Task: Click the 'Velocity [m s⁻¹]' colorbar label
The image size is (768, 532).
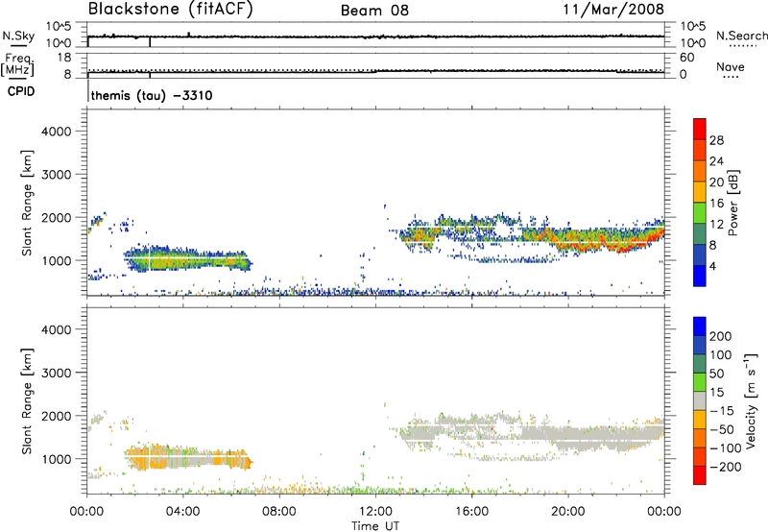Action: click(751, 400)
